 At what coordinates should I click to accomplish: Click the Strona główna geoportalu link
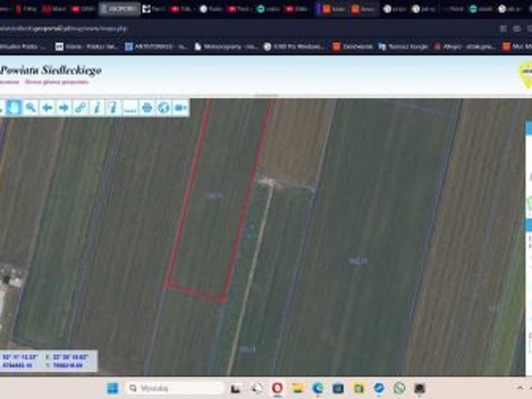57,81
